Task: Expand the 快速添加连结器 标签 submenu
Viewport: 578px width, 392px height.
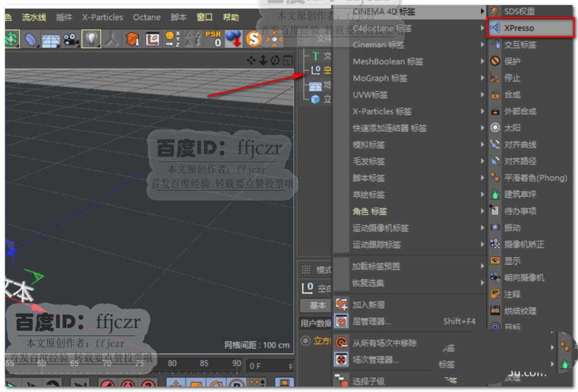Action: click(410, 128)
